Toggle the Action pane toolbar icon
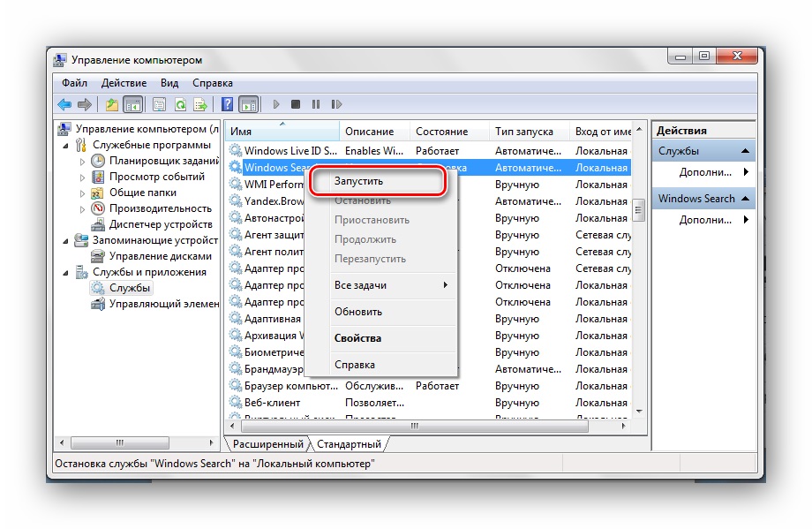The height and width of the screenshot is (529, 812). [x=249, y=105]
